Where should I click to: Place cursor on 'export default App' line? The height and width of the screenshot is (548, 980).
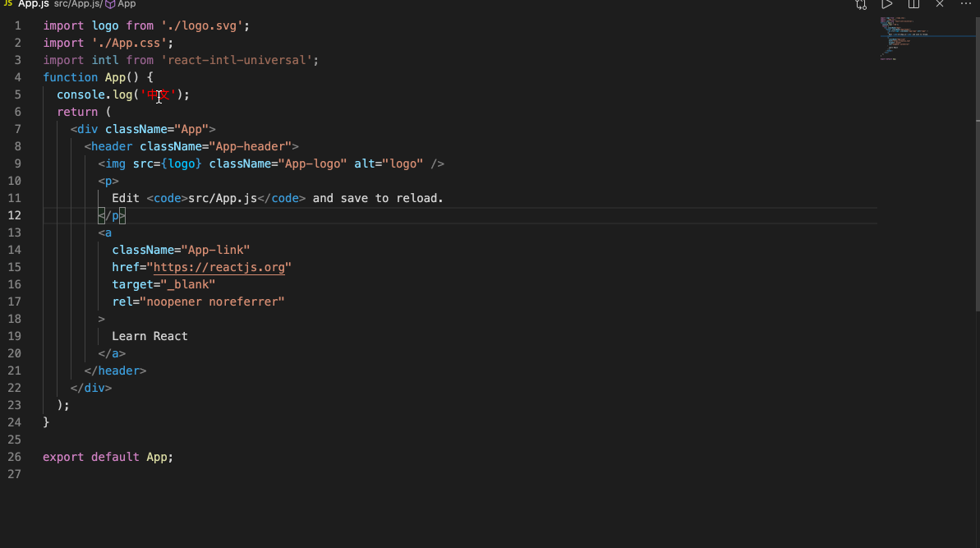pyautogui.click(x=108, y=457)
